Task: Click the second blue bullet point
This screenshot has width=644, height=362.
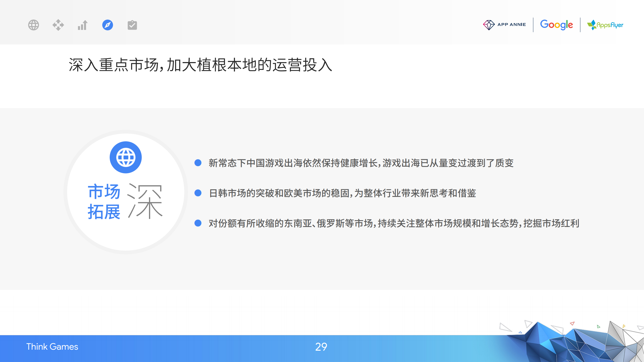Action: pyautogui.click(x=198, y=193)
